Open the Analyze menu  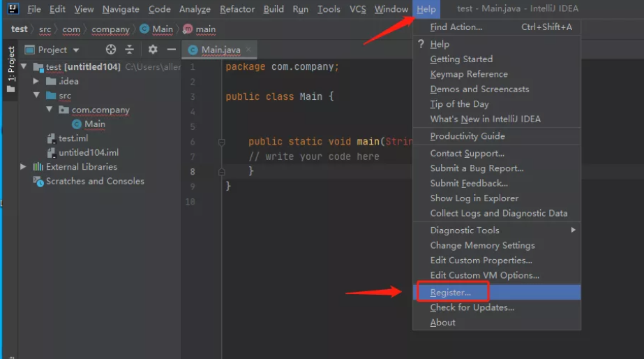point(195,9)
